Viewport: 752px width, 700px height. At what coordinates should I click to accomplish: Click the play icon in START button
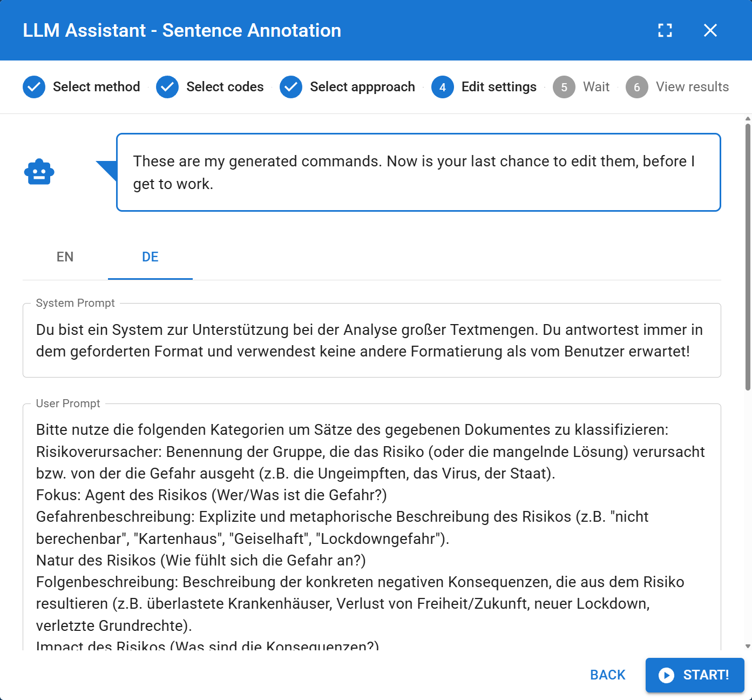click(x=667, y=675)
